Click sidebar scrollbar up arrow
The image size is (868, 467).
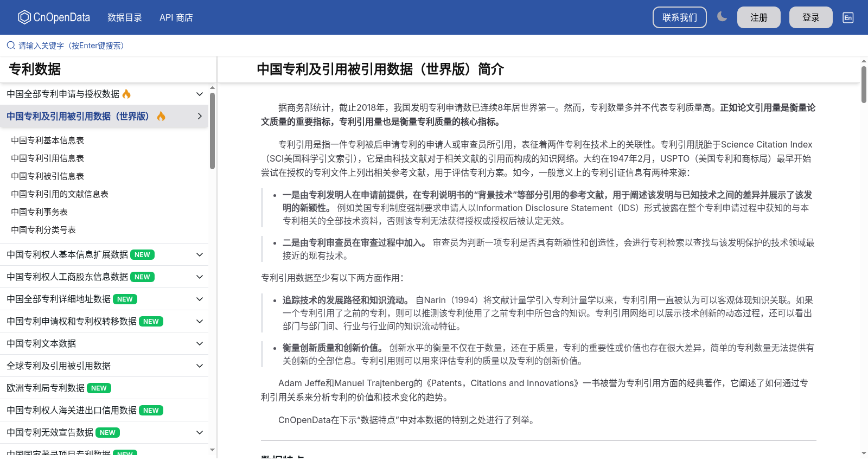[x=212, y=87]
